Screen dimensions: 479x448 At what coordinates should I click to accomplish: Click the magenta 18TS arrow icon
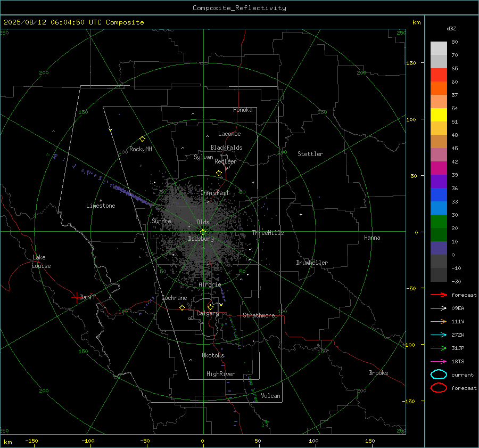coord(439,362)
